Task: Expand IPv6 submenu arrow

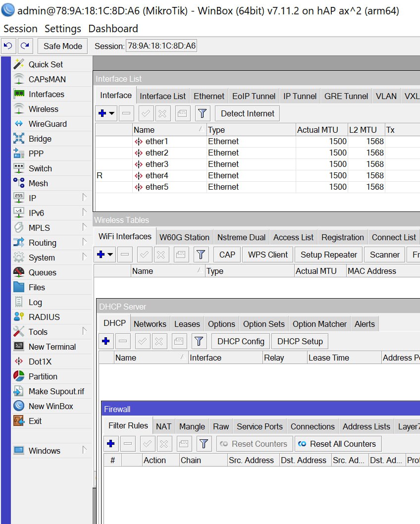Action: click(85, 212)
